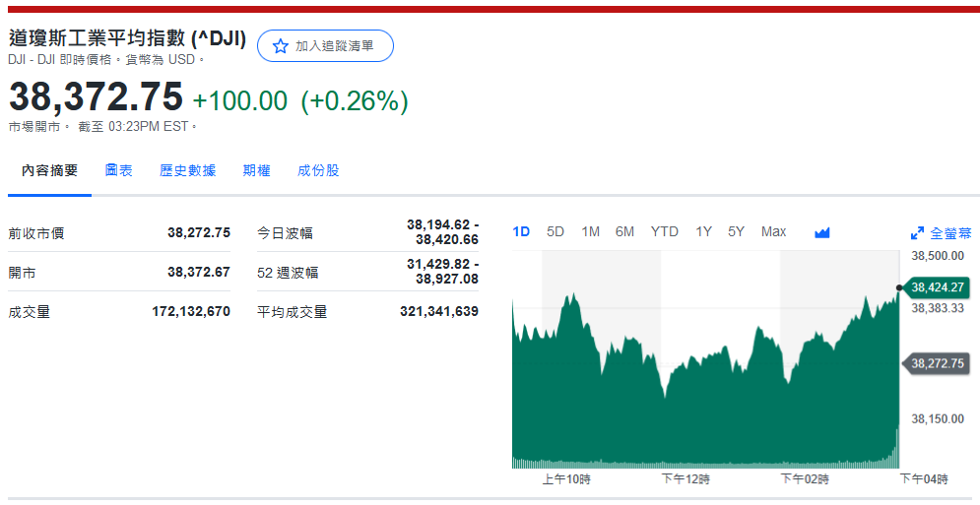980x505 pixels.
Task: Switch to 5Y chart range
Action: point(736,231)
